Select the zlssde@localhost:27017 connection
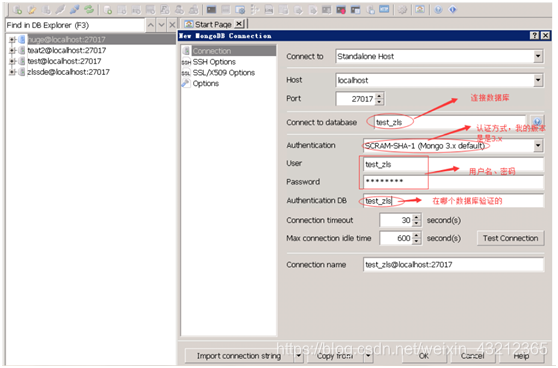Viewport: 558px width, 368px height. point(69,72)
